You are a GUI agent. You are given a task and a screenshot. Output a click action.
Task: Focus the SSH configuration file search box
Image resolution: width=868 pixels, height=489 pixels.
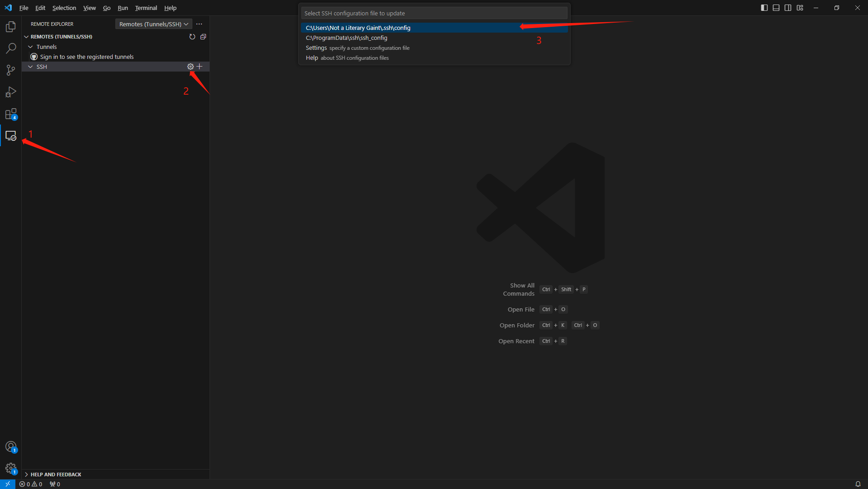(x=434, y=13)
